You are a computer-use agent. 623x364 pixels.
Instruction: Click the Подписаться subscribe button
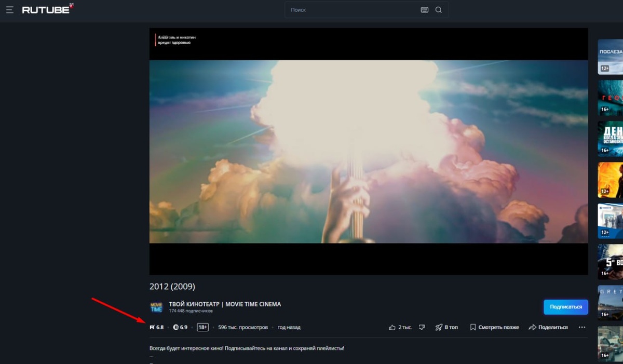(x=566, y=307)
